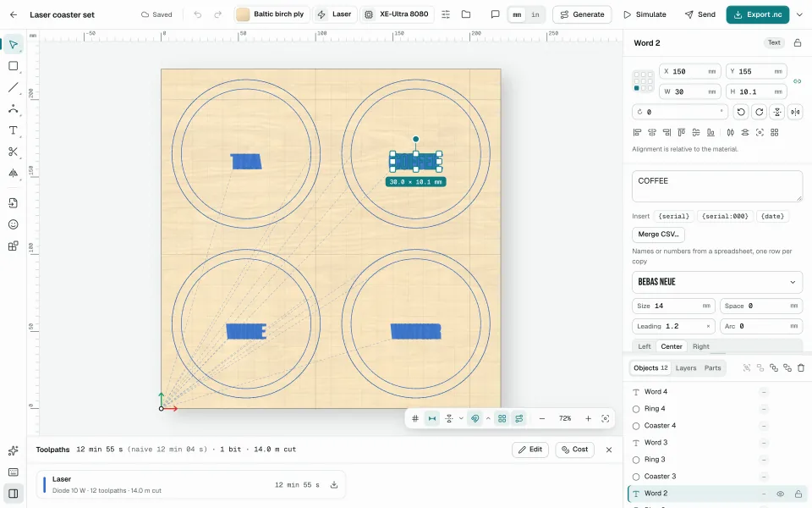Switch units to millimeters
The width and height of the screenshot is (812, 508).
(517, 14)
